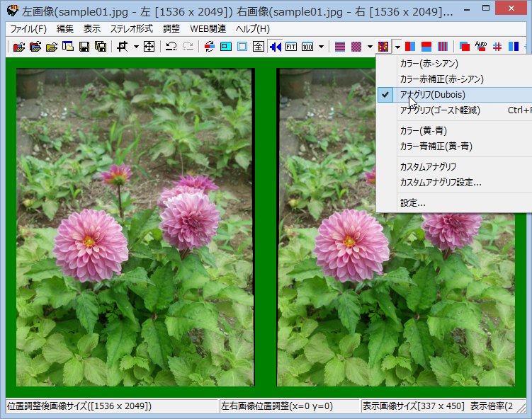The width and height of the screenshot is (532, 419).
Task: Choose カラー(黄-青) option
Action: [x=454, y=130]
